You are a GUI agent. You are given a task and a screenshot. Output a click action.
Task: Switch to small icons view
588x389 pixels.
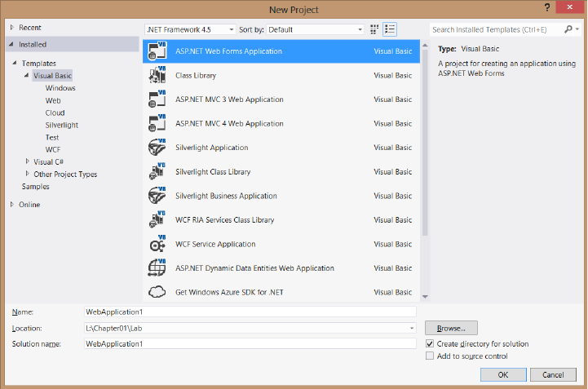374,29
